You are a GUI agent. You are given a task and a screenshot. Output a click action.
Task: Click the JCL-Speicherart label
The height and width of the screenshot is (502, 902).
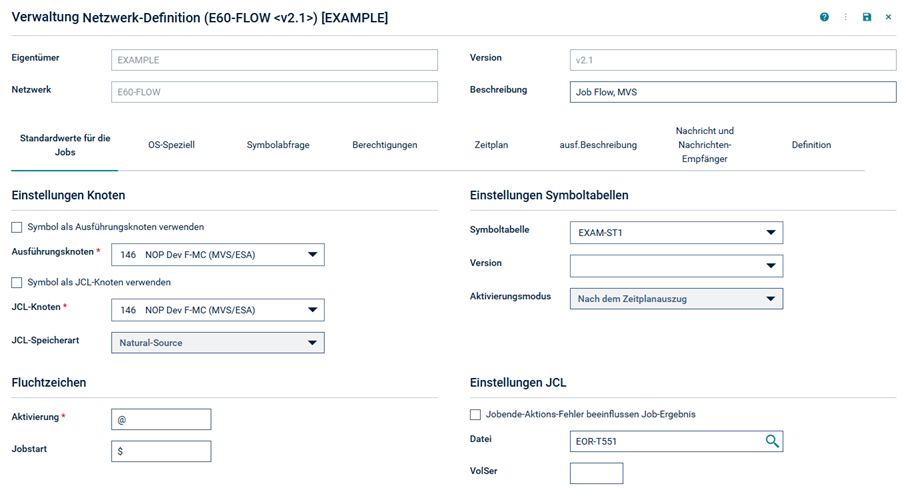pyautogui.click(x=45, y=340)
